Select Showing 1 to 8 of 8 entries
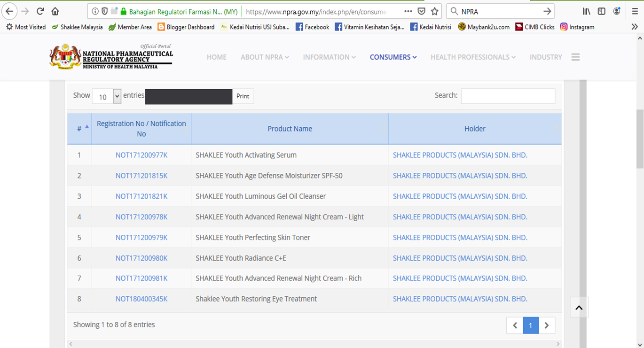This screenshot has height=348, width=644. pyautogui.click(x=114, y=325)
